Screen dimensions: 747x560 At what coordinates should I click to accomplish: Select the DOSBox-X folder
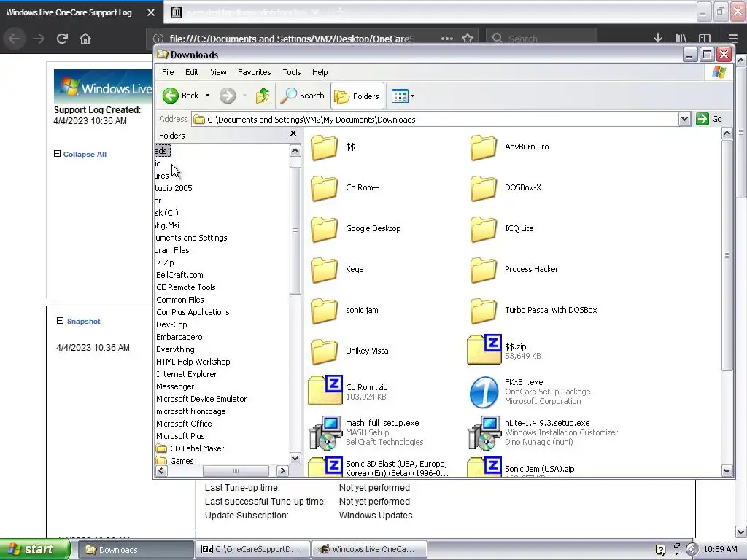(506, 187)
